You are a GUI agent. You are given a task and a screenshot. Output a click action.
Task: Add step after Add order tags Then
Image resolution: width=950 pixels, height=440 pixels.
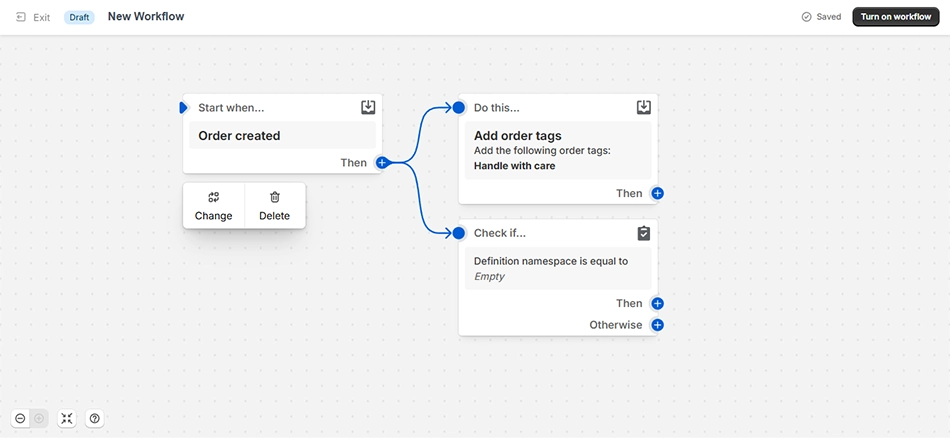pos(657,193)
